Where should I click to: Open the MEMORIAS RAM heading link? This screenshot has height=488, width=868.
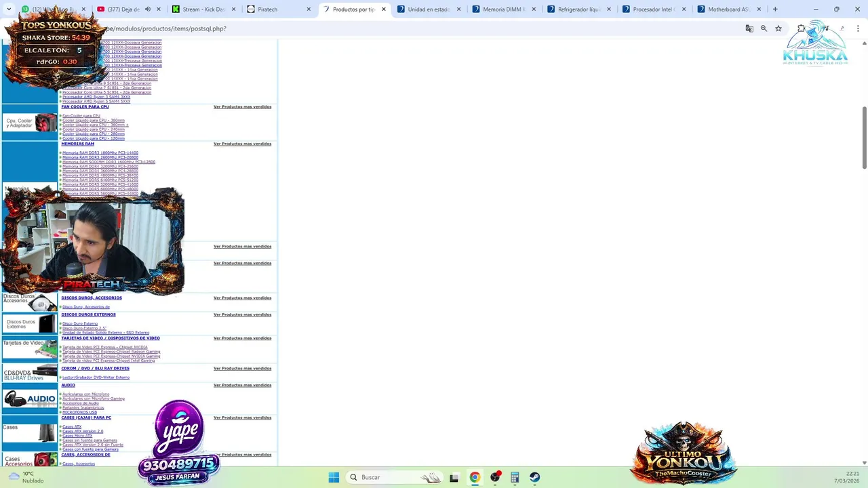[x=77, y=144]
